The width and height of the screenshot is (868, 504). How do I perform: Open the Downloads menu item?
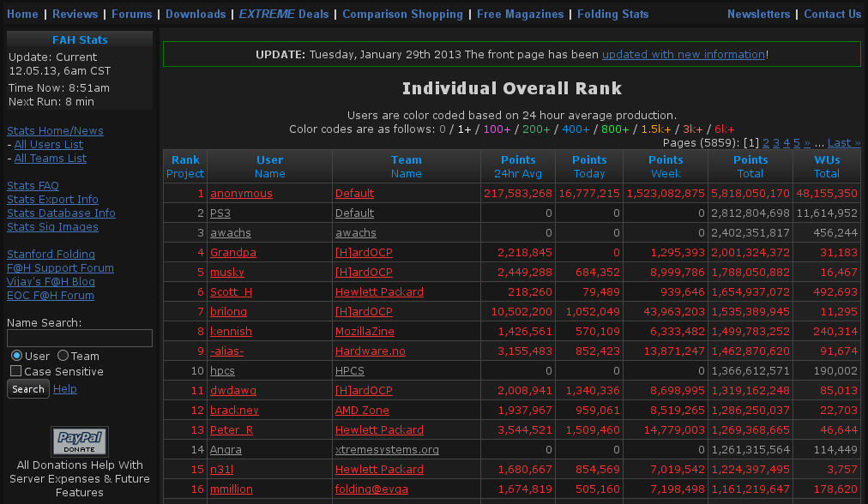(x=196, y=15)
